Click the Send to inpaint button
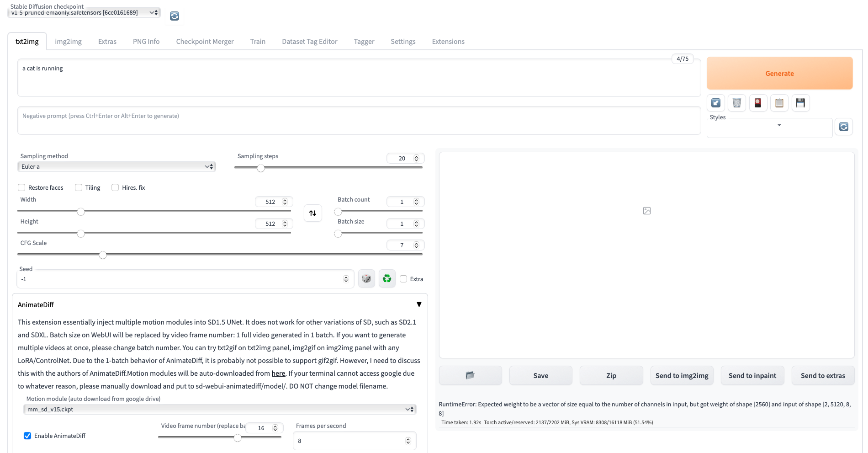This screenshot has height=453, width=868. click(752, 375)
